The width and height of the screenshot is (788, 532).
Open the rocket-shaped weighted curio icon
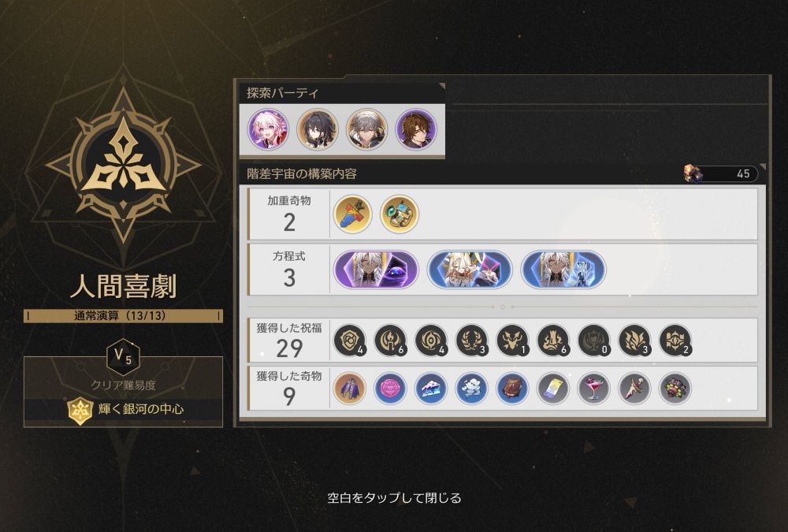click(352, 214)
